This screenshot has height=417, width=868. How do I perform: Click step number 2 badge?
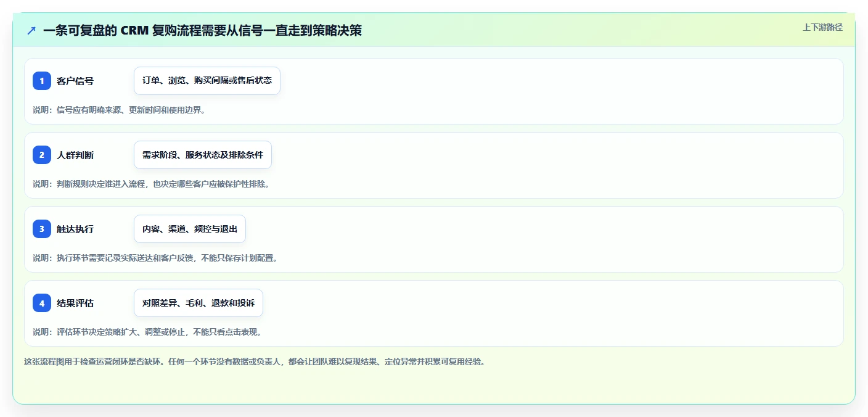tap(42, 155)
